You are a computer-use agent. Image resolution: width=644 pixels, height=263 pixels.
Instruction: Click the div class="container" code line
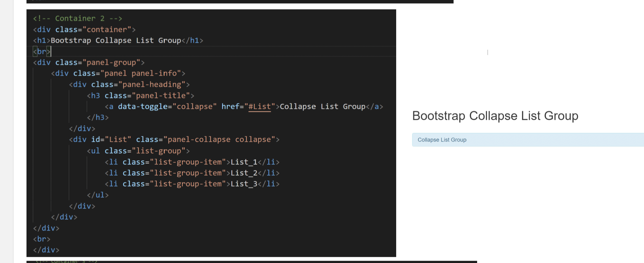(84, 29)
